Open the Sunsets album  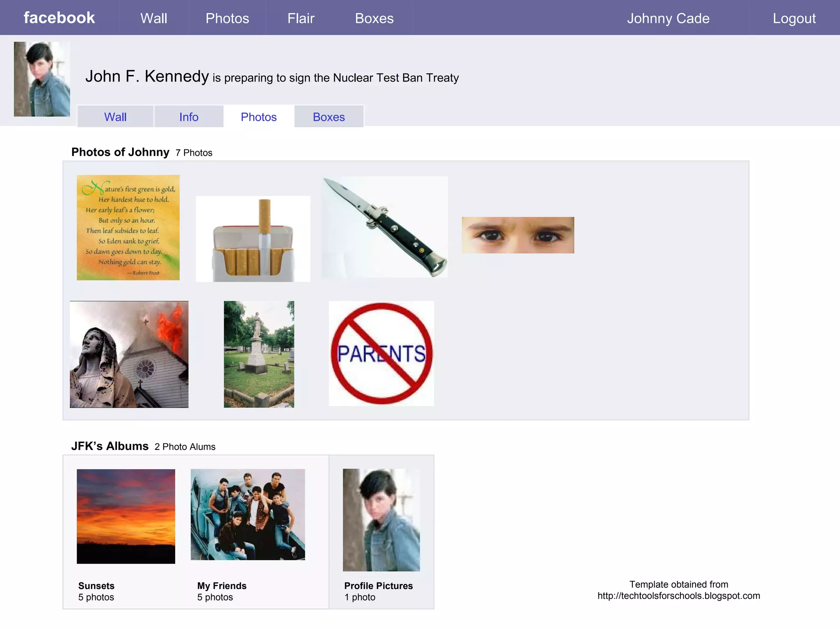pos(126,516)
